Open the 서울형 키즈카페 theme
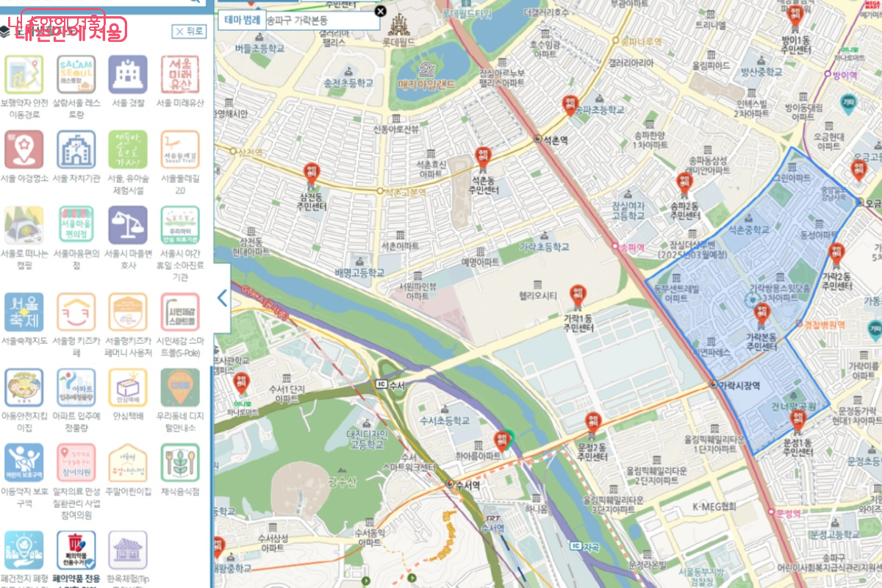The width and height of the screenshot is (882, 588). (x=76, y=312)
